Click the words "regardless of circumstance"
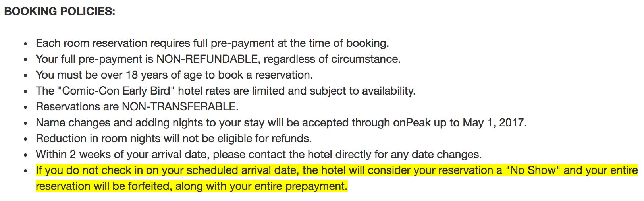The image size is (644, 201). (332, 59)
